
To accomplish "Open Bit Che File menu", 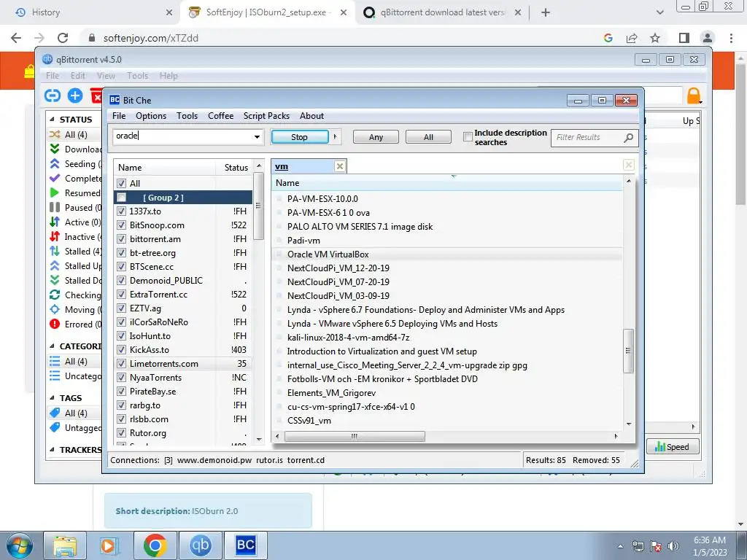I will (119, 116).
